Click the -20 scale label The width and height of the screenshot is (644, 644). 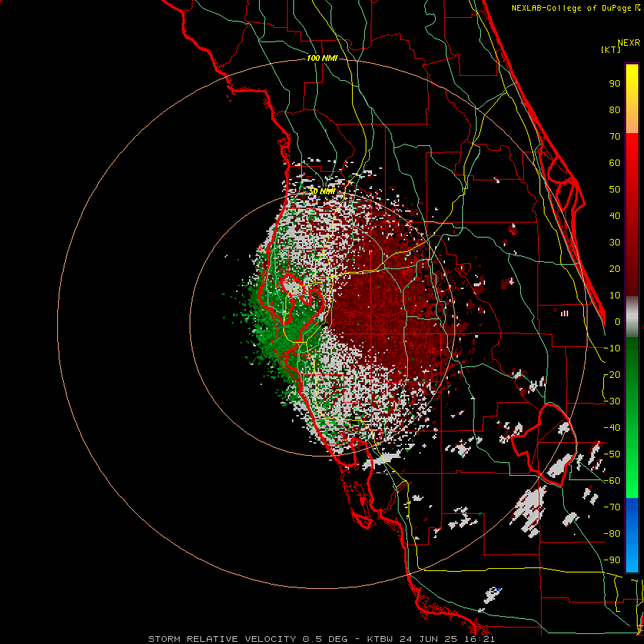pyautogui.click(x=612, y=374)
